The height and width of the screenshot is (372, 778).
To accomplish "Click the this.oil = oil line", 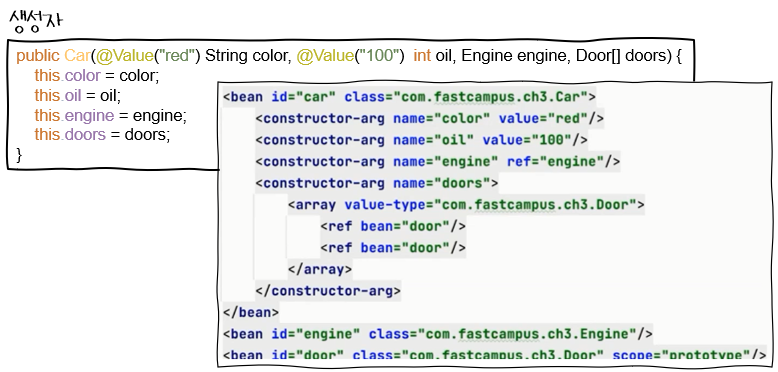I will [x=77, y=95].
